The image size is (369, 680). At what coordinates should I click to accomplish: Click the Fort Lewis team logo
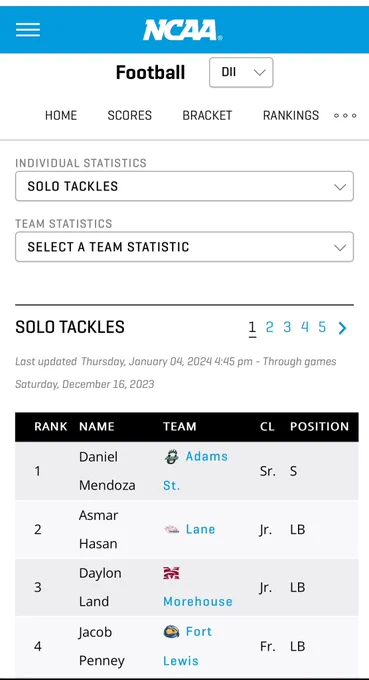[172, 632]
